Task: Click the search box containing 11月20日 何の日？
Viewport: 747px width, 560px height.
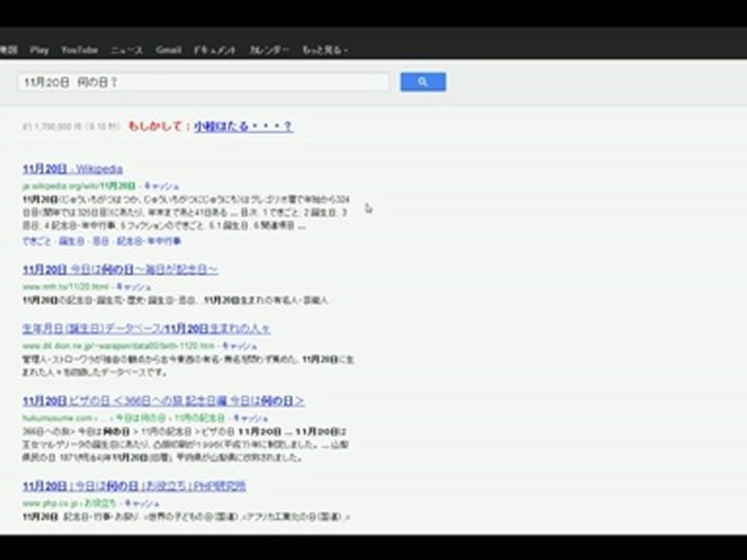Action: [203, 82]
